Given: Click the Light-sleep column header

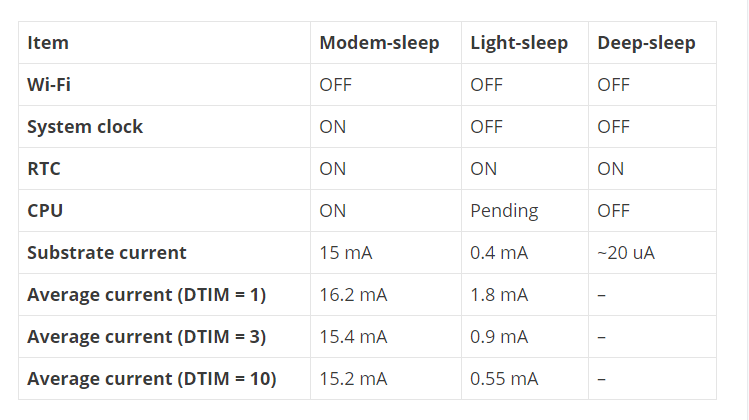Looking at the screenshot, I should (x=519, y=43).
